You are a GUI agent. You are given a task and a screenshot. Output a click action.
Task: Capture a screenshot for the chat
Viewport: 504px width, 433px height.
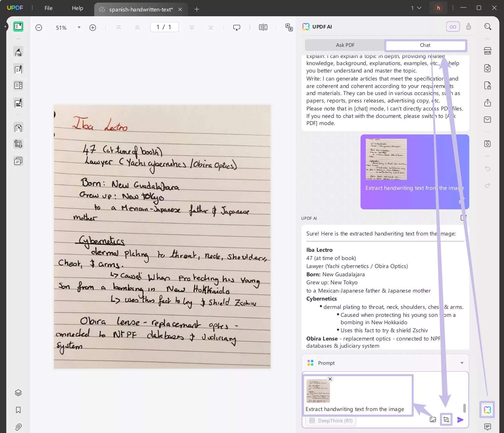tap(446, 420)
